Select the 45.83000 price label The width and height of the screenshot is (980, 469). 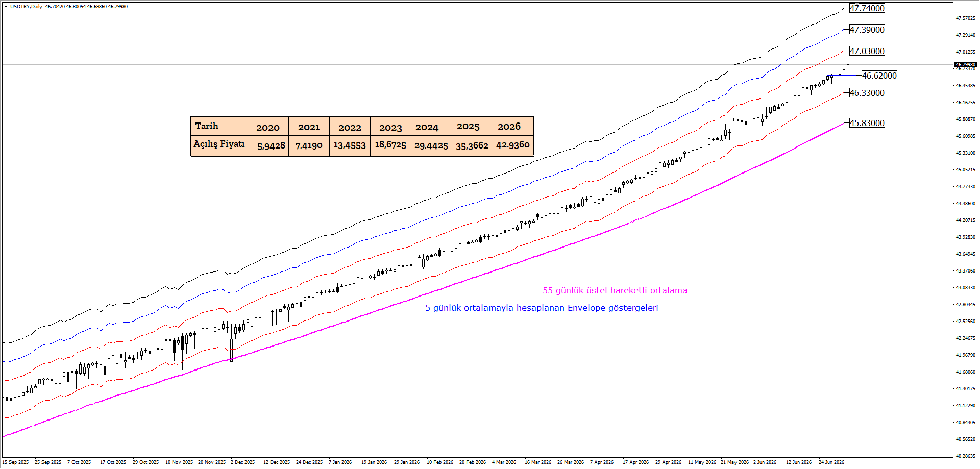coord(867,123)
